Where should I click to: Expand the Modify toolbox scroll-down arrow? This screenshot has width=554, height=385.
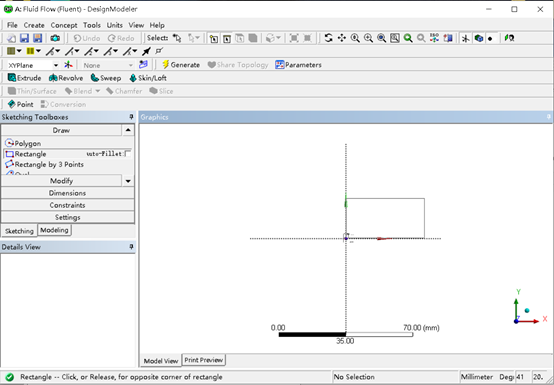click(128, 181)
